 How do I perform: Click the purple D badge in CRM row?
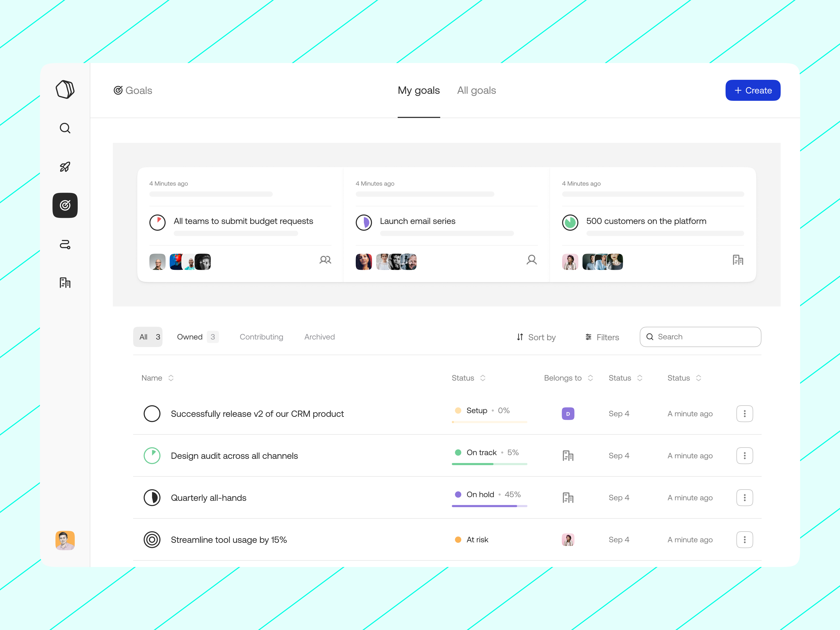pyautogui.click(x=568, y=413)
